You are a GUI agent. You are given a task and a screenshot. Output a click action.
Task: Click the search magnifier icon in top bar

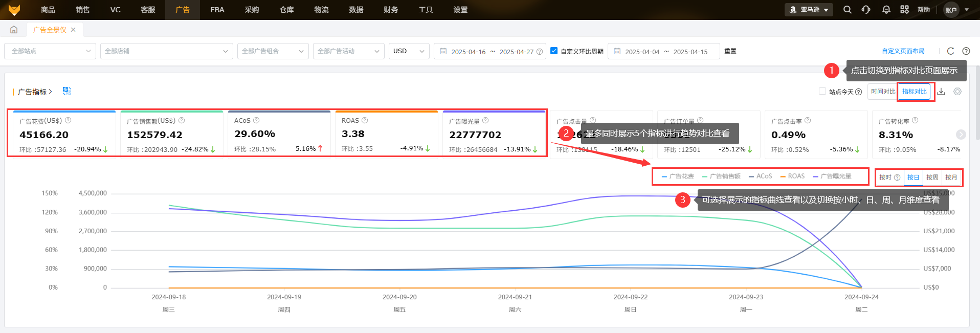click(848, 10)
